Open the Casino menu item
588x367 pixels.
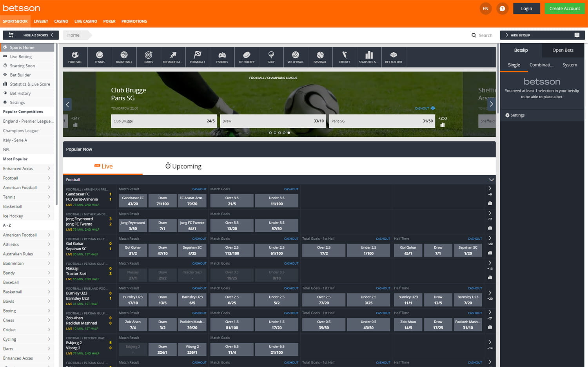[61, 21]
